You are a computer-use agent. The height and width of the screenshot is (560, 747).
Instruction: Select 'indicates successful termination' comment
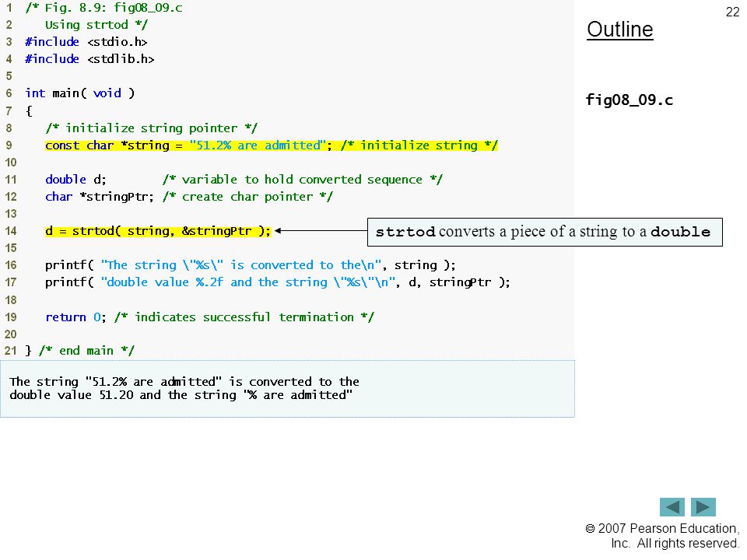[x=244, y=317]
